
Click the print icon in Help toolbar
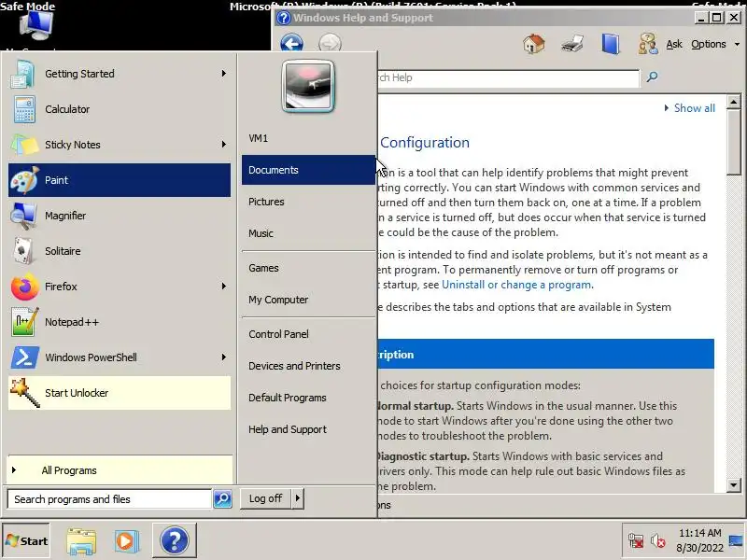tap(572, 44)
